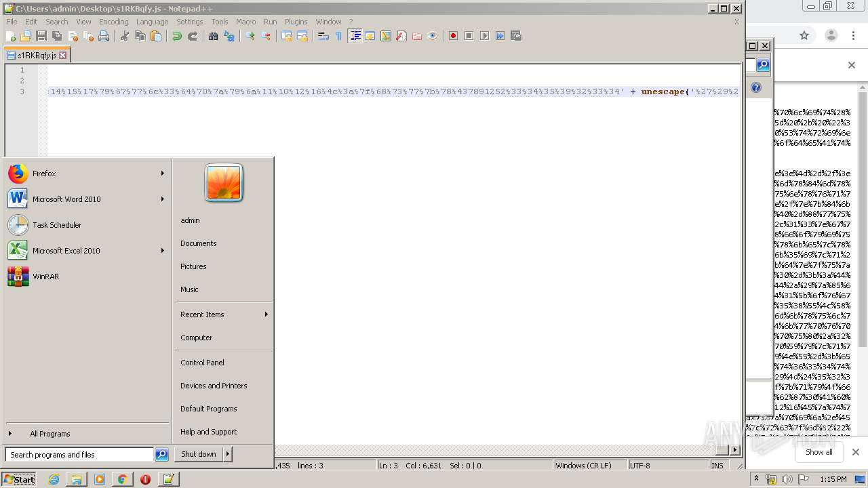Click the horizontal scrollbar right arrow in Notepad++
The width and height of the screenshot is (868, 488).
point(734,449)
